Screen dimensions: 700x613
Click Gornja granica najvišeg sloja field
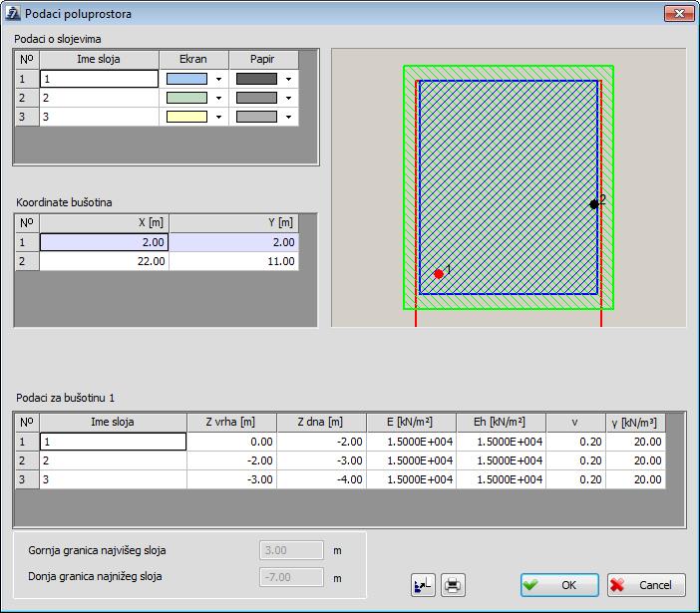pyautogui.click(x=291, y=550)
